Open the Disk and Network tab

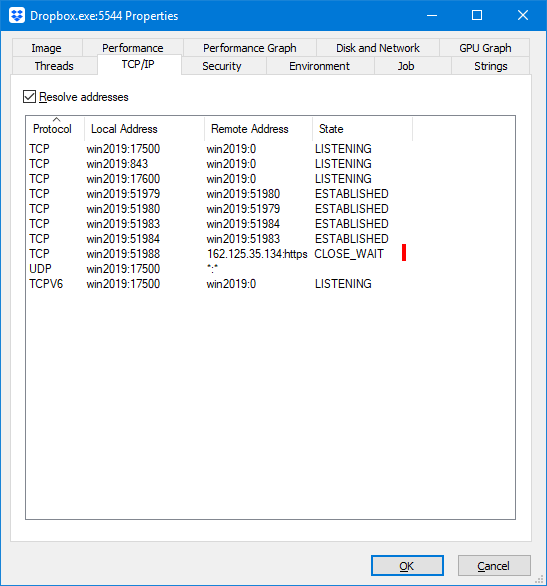point(378,48)
